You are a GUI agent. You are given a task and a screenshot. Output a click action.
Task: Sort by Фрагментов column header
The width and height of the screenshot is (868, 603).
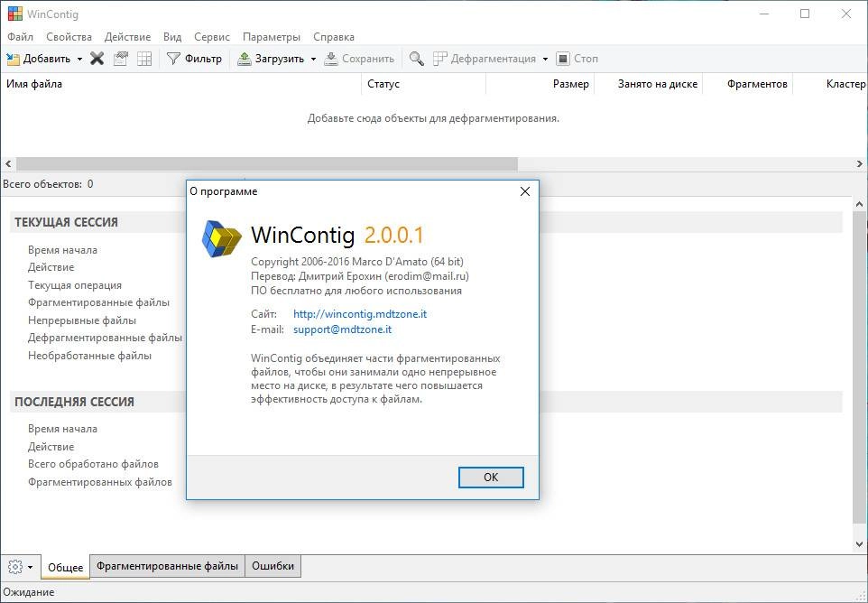coord(748,84)
